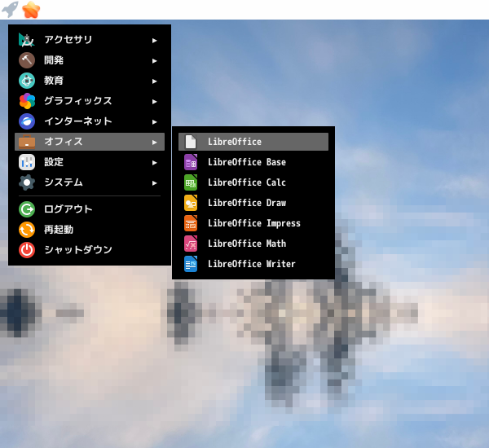Expand the インターネット submenu arrow
489x448 pixels.
pos(154,122)
